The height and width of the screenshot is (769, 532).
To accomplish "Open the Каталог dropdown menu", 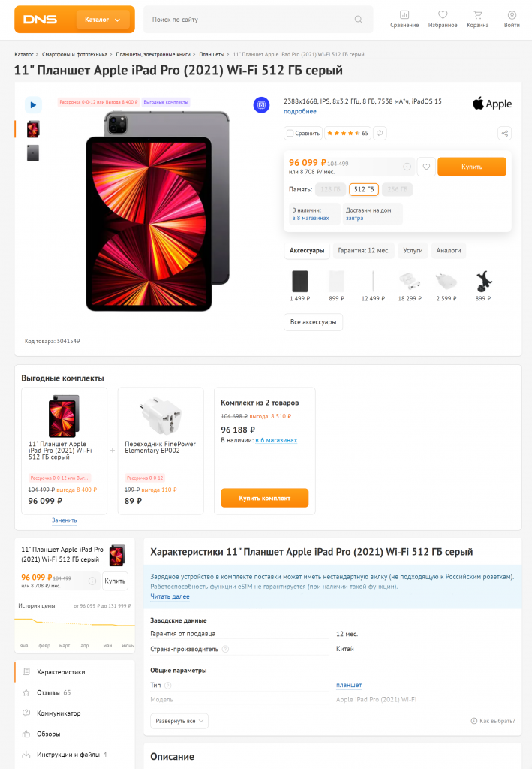I will (x=103, y=20).
